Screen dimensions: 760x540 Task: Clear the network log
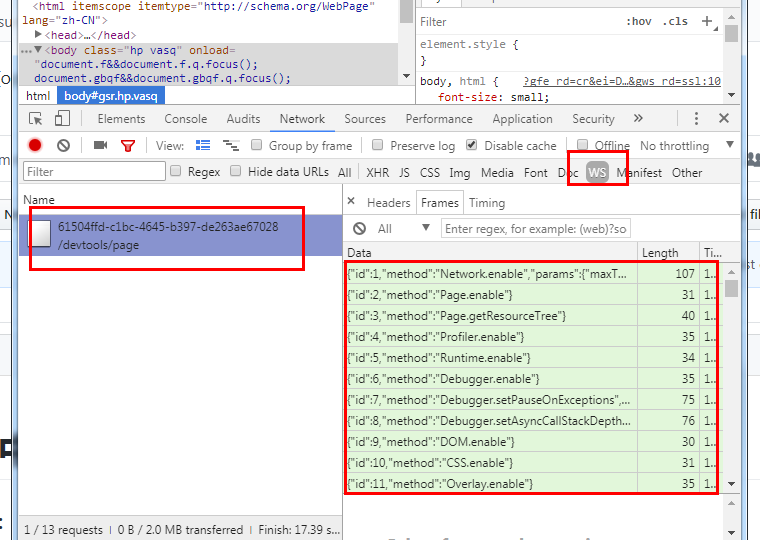pos(63,146)
